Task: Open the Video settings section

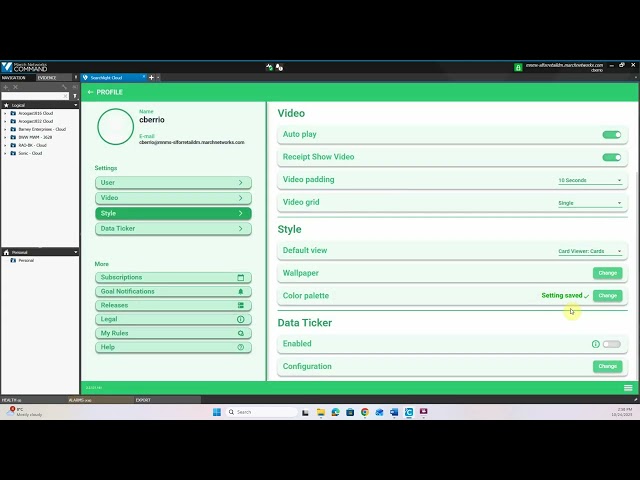Action: [x=173, y=198]
